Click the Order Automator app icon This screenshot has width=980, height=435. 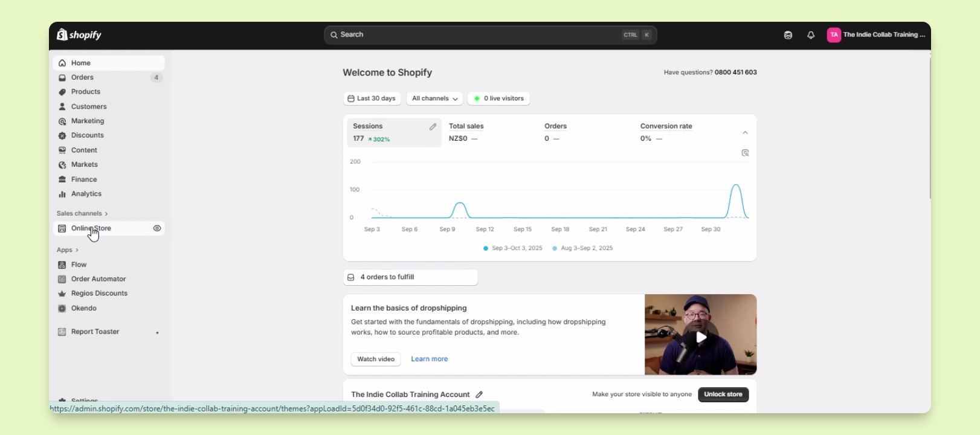click(62, 279)
